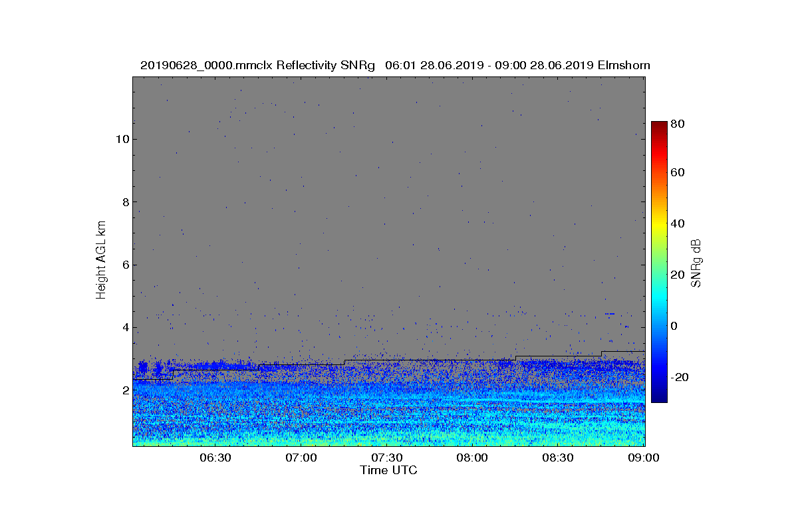
Task: Click the colorbar value 0
Action: [675, 326]
